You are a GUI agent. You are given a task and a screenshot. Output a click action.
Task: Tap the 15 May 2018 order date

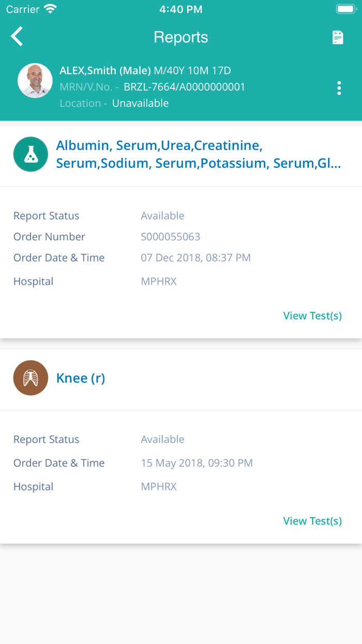point(197,463)
